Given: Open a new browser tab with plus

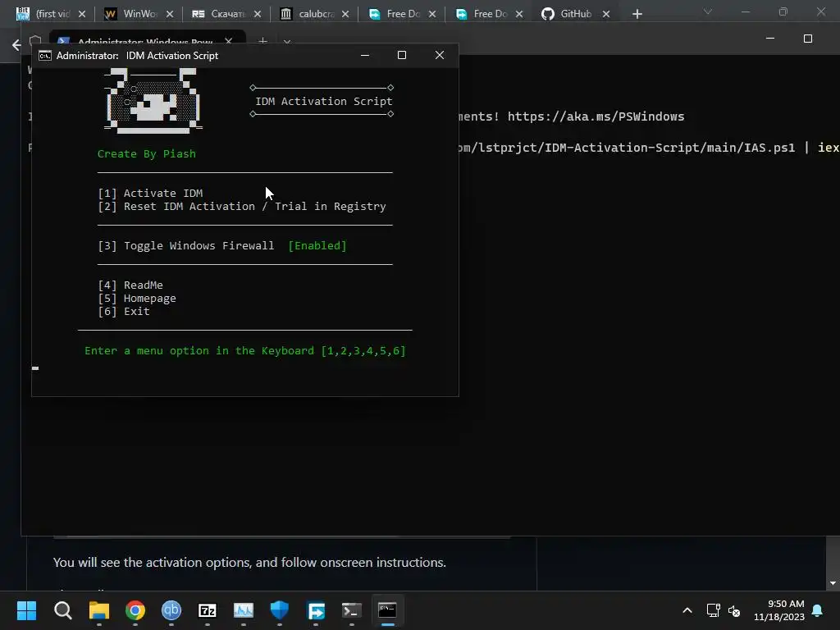Looking at the screenshot, I should tap(637, 15).
